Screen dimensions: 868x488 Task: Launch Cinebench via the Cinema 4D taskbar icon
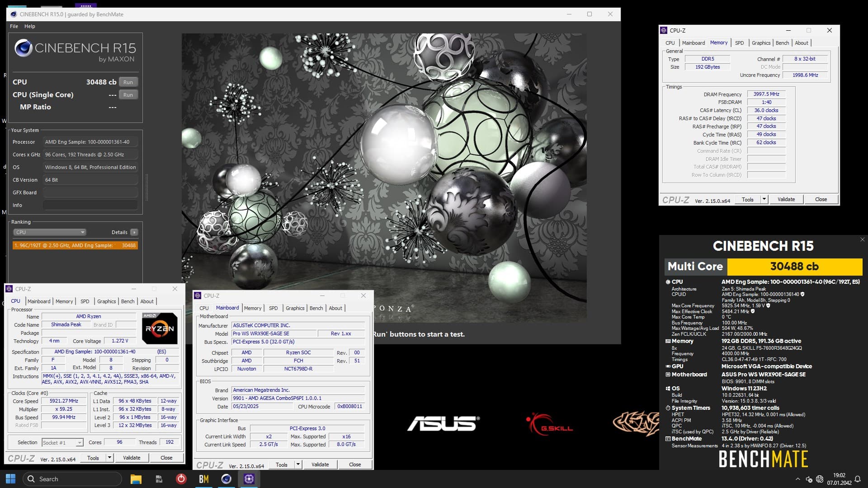click(x=226, y=479)
